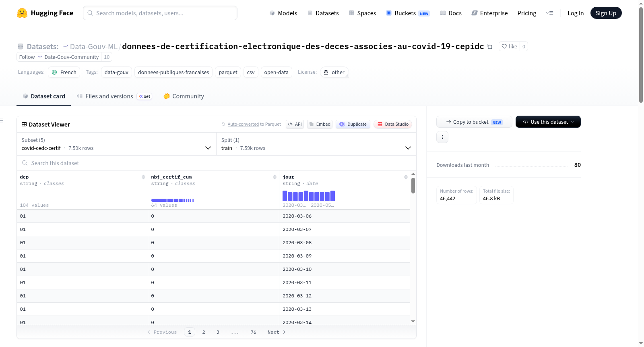Expand the Subset covid-cedc-certif dropdown

point(116,144)
